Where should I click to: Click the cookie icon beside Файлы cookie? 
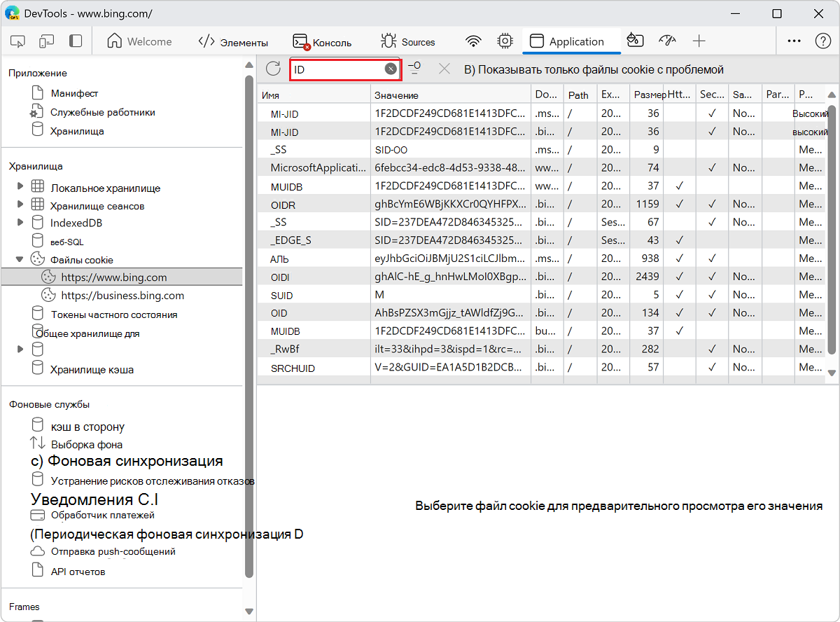tap(37, 259)
